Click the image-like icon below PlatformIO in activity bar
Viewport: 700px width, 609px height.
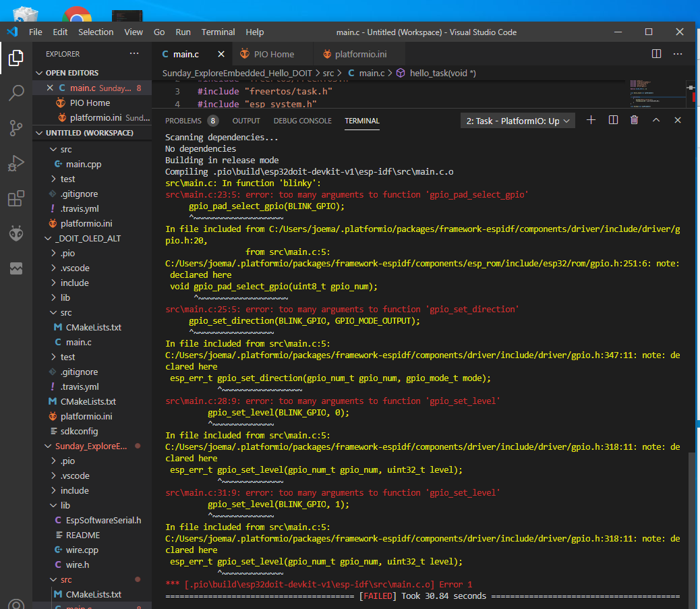point(16,268)
